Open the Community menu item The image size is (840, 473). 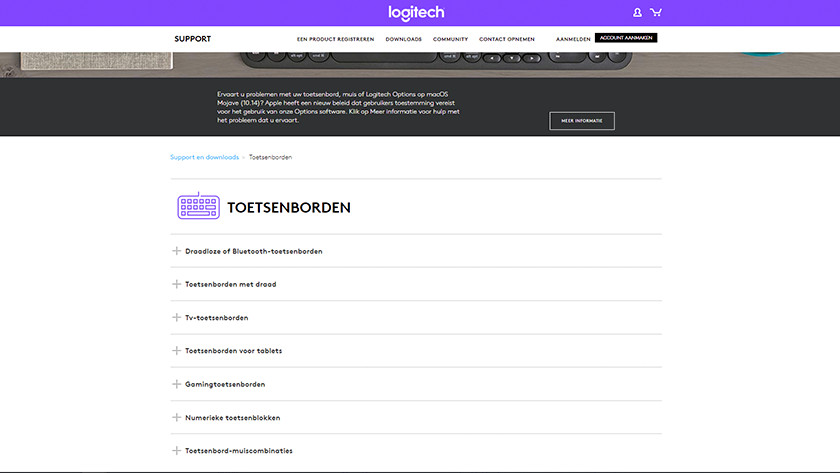coord(450,39)
